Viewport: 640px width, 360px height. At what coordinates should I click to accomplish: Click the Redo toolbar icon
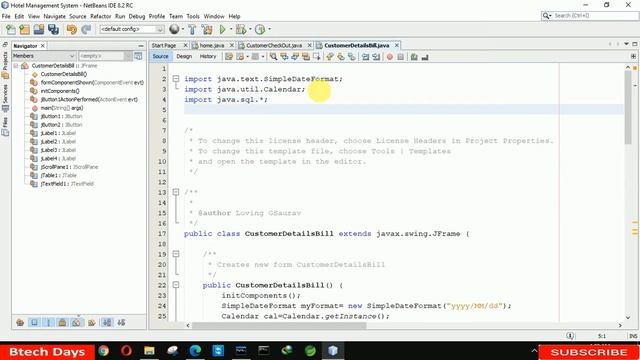click(86, 29)
